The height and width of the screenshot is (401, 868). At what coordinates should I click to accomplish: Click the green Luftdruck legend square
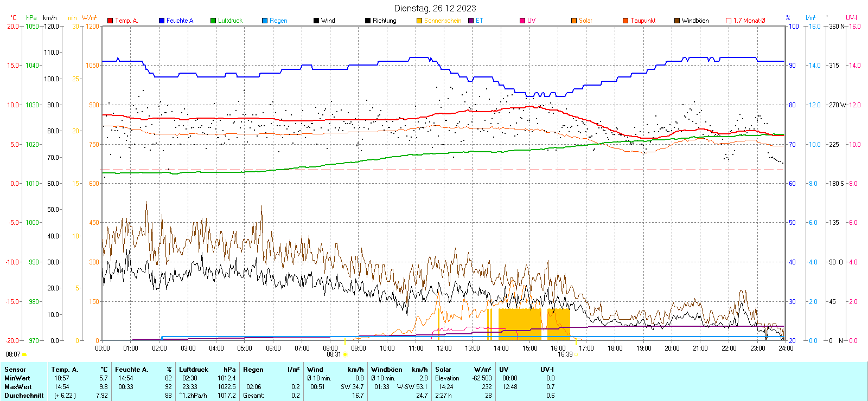tap(213, 21)
